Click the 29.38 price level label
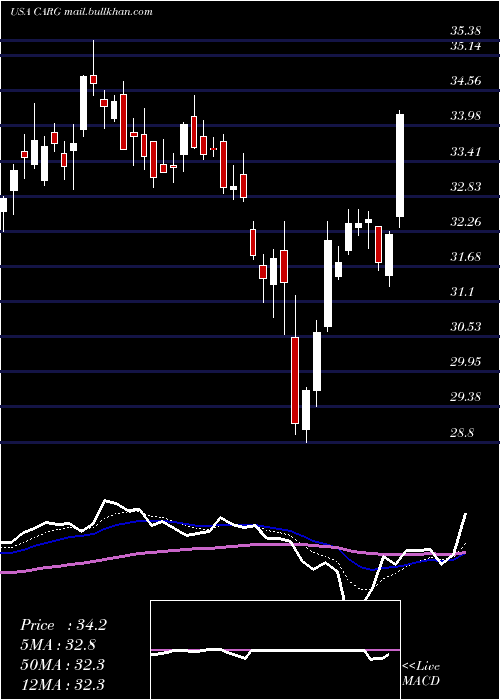The width and height of the screenshot is (500, 700). click(465, 397)
